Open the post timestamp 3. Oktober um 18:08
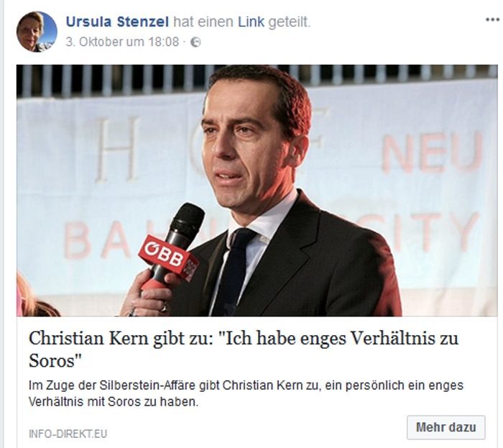The width and height of the screenshot is (503, 448). (x=122, y=42)
